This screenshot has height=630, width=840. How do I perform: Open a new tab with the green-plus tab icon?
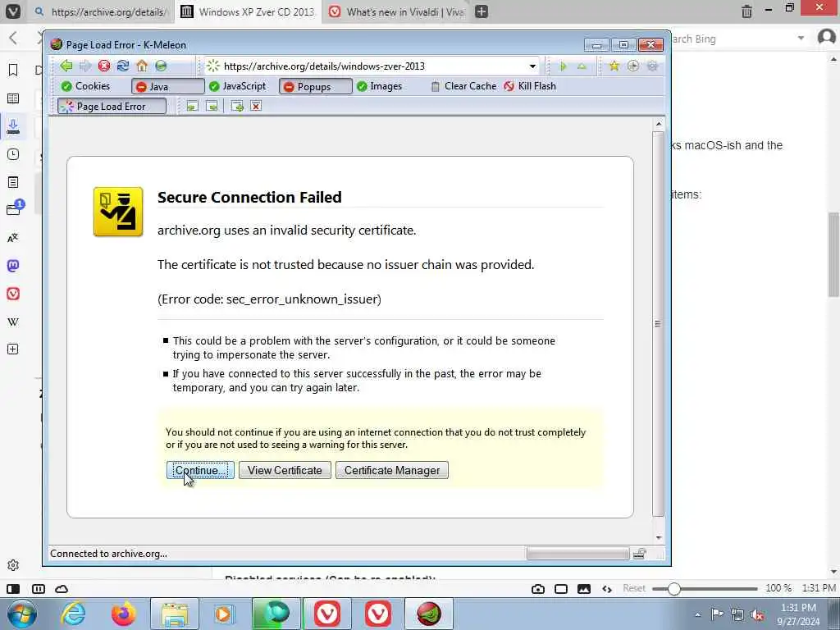(x=237, y=106)
